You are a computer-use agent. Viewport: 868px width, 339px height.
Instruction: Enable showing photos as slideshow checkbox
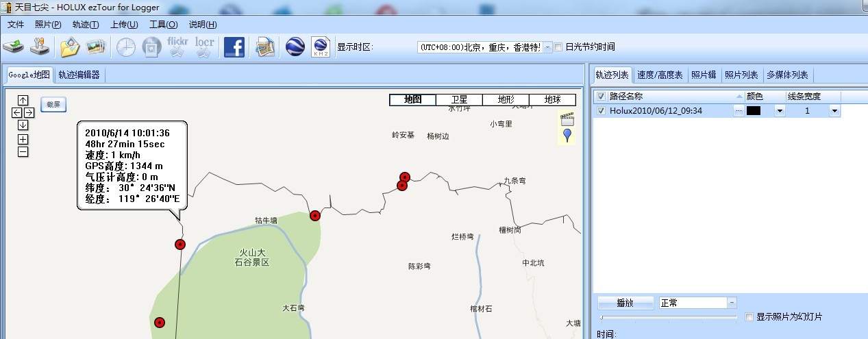(x=749, y=317)
